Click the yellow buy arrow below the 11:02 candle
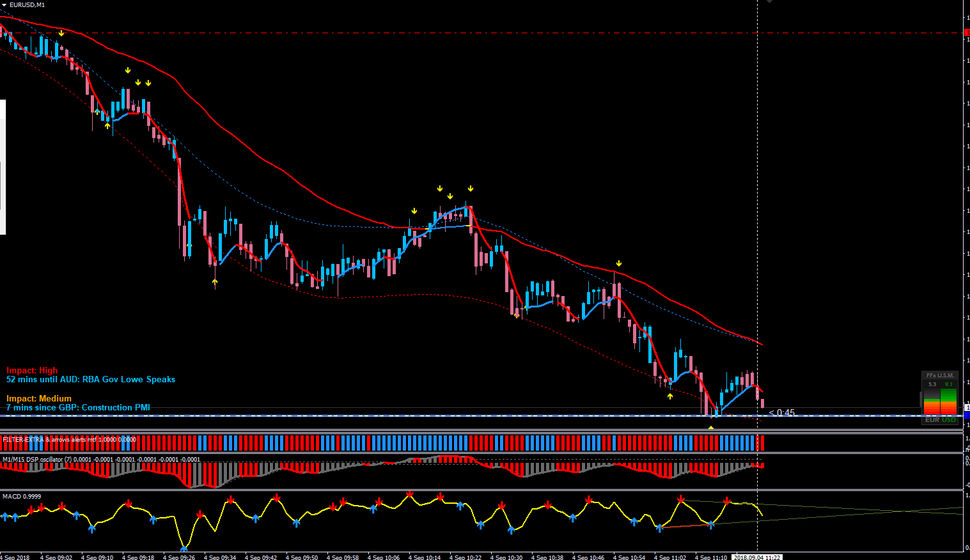This screenshot has height=560, width=970. [x=670, y=396]
